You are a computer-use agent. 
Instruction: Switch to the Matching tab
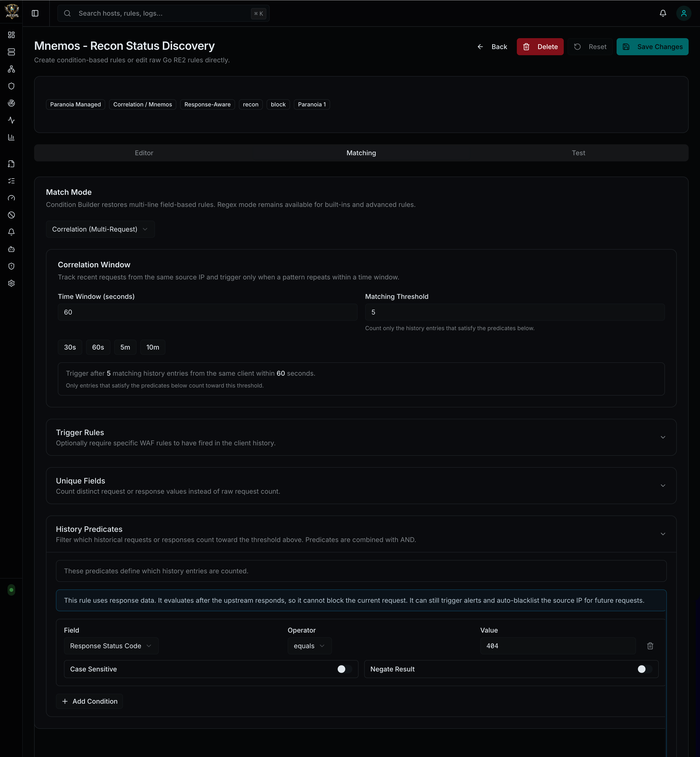[361, 153]
